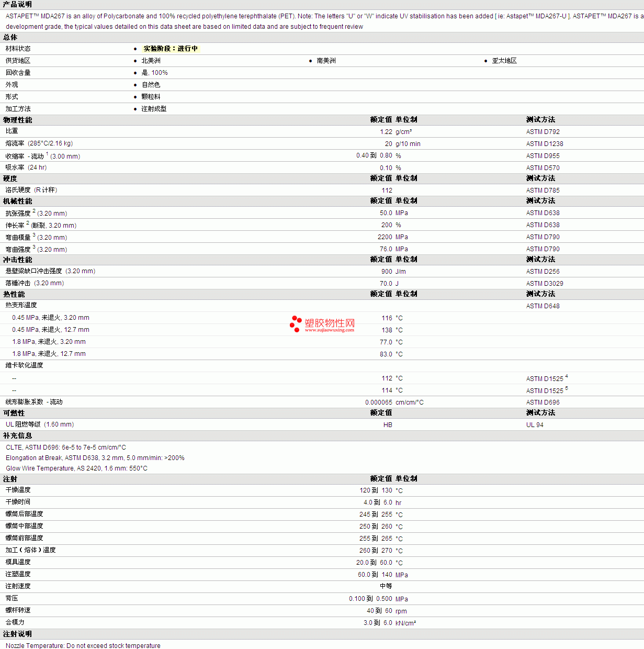Click the 螺筒后部温度 row label
Screen dimensions: 644x649
point(24,514)
